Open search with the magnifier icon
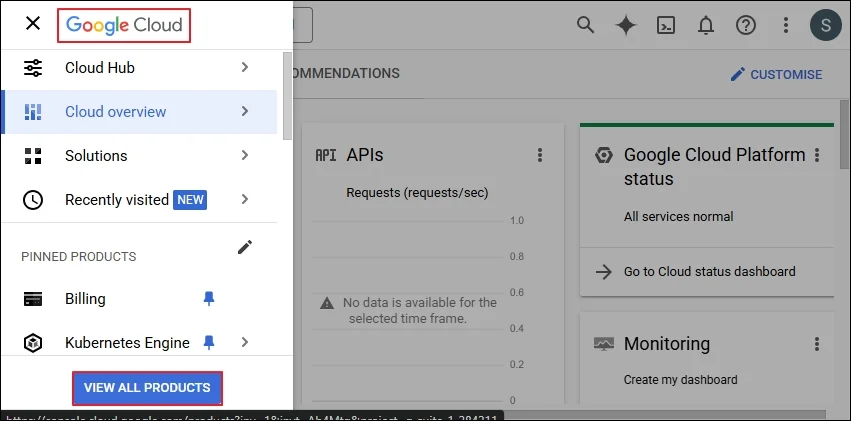 [585, 25]
